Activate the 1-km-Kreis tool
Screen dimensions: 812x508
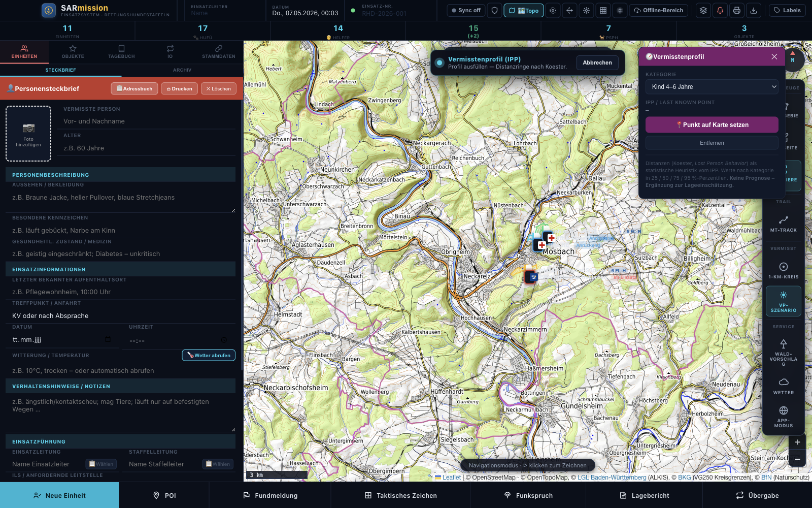click(x=784, y=270)
